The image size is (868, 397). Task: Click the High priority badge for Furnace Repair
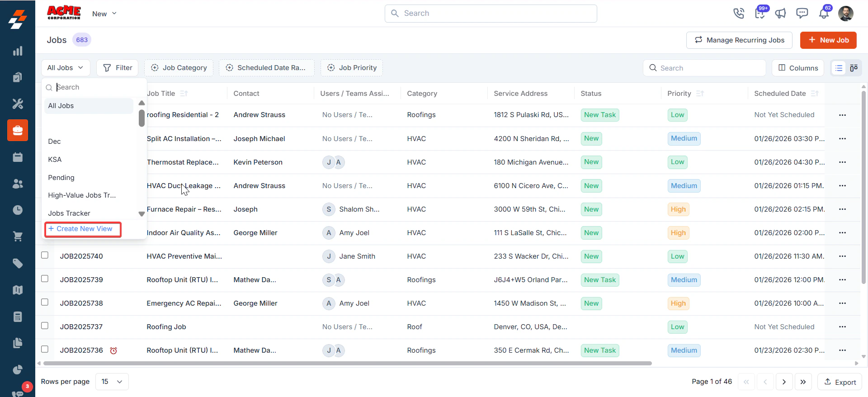coord(678,209)
